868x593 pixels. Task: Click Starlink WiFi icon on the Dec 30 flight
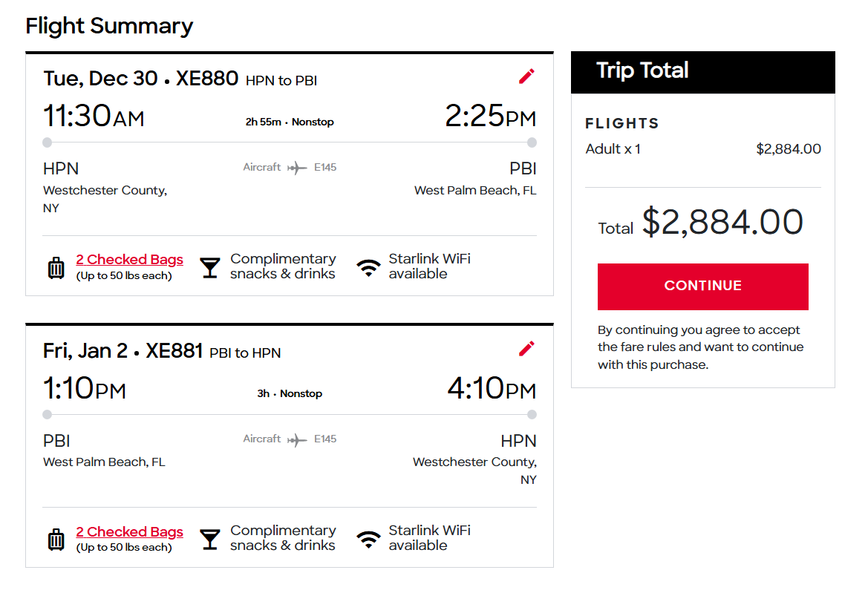coord(368,267)
